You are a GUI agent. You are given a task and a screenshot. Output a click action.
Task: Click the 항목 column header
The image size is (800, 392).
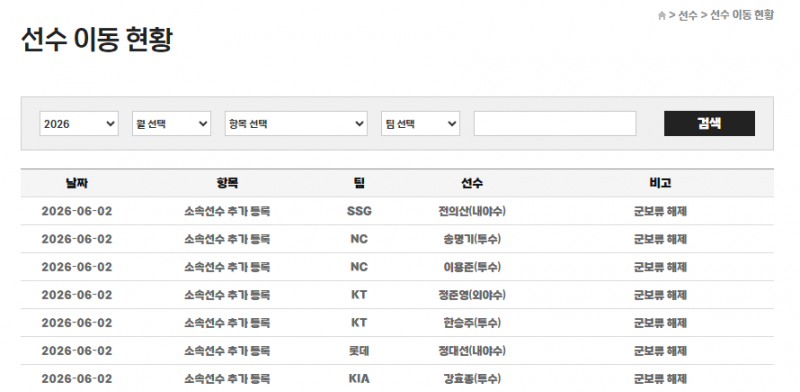pos(227,183)
